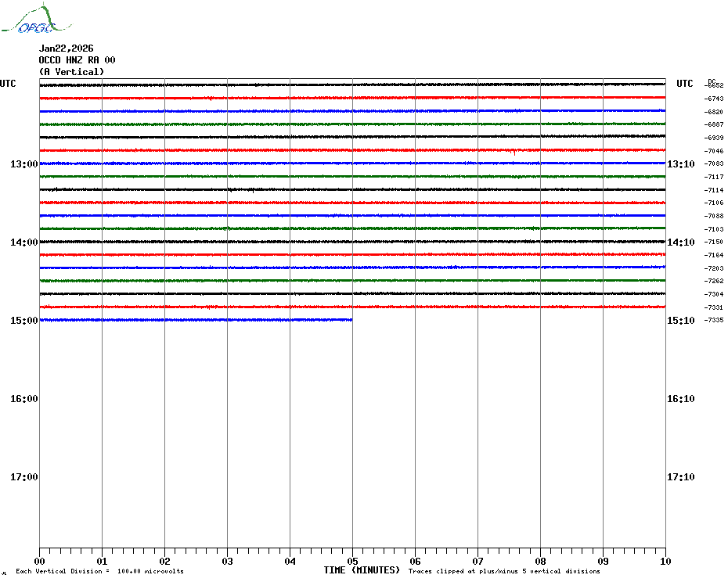Click the '07' minute axis label
This screenshot has height=582, width=728.
[478, 561]
